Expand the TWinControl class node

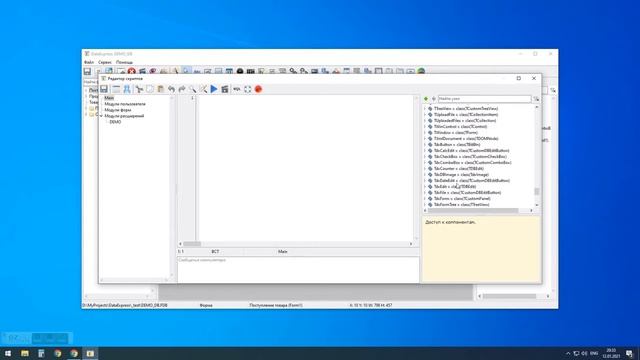coord(425,127)
